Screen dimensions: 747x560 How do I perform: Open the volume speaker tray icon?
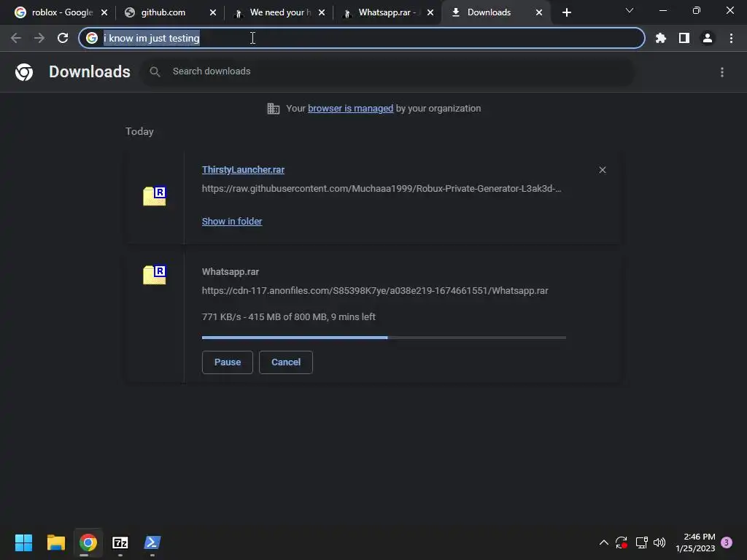point(659,542)
